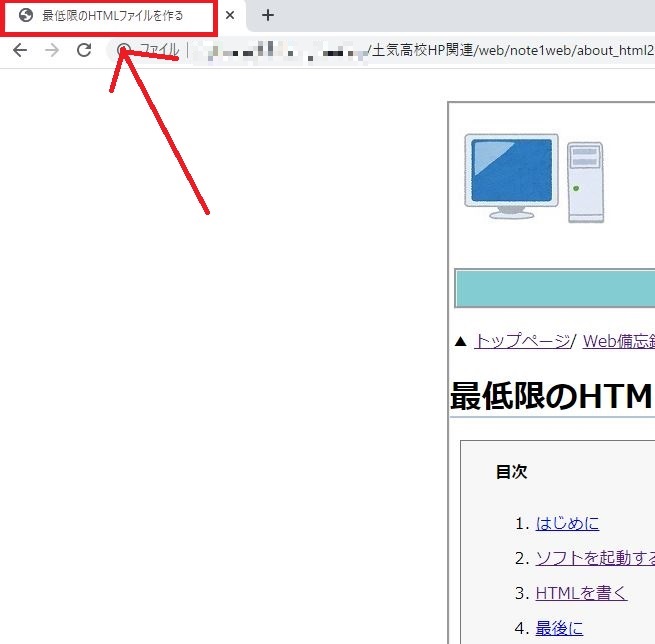The image size is (655, 644).
Task: Jump to the 最後に section
Action: 558,628
